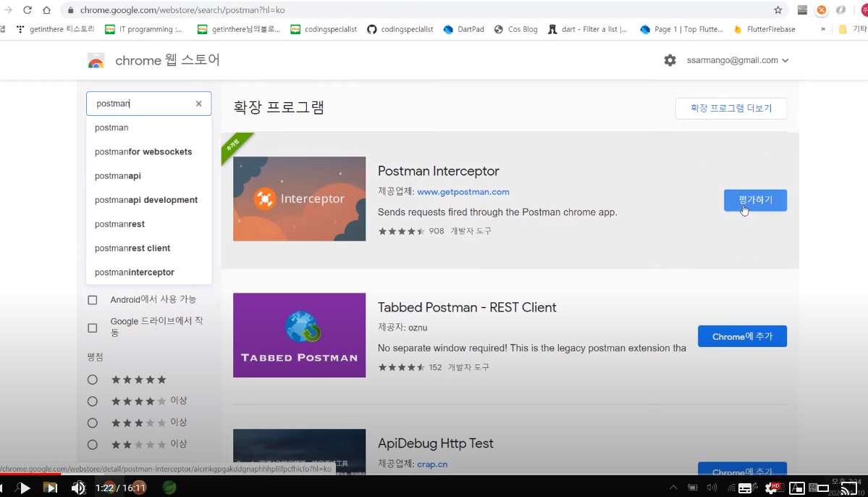Image resolution: width=868 pixels, height=497 pixels.
Task: Choose the 'postman' suggestion
Action: tap(149, 128)
